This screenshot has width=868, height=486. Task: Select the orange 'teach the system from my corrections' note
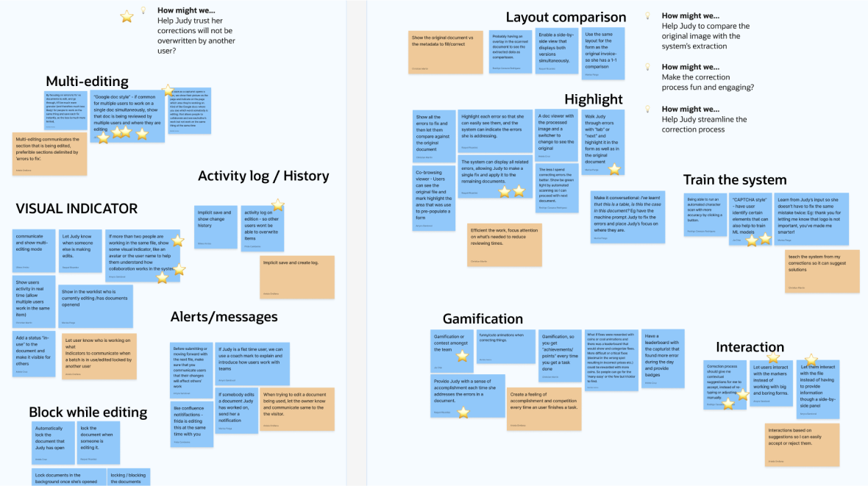pos(822,271)
